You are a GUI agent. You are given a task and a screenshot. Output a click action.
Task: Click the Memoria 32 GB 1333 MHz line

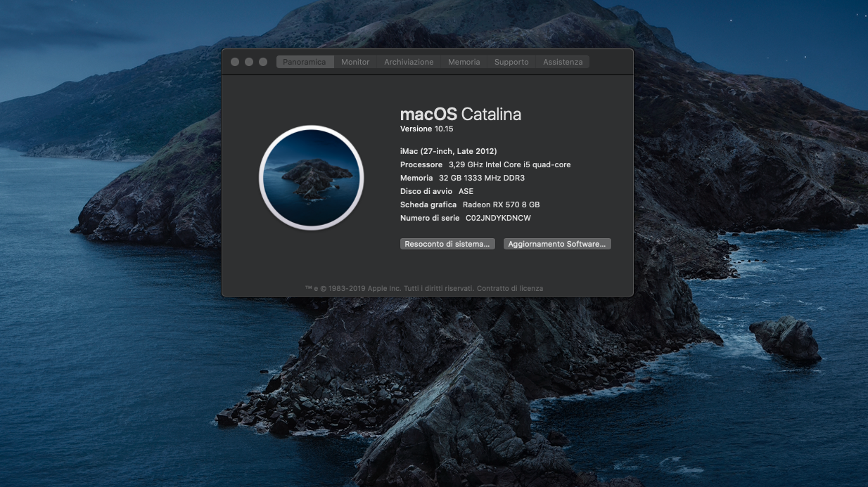tap(463, 178)
